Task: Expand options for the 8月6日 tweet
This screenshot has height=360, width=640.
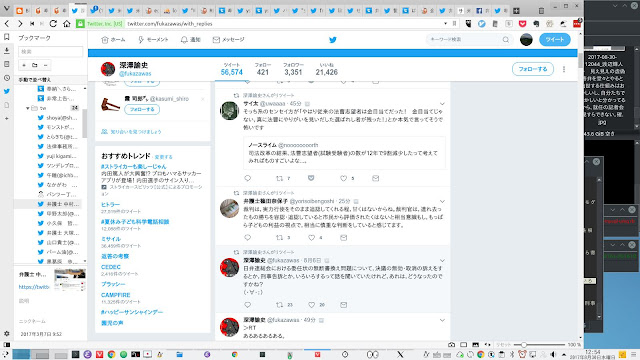Action: pyautogui.click(x=442, y=260)
